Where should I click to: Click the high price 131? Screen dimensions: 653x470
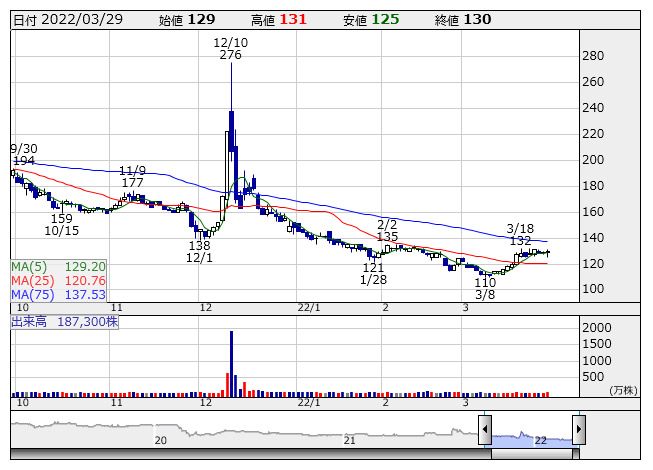point(293,20)
